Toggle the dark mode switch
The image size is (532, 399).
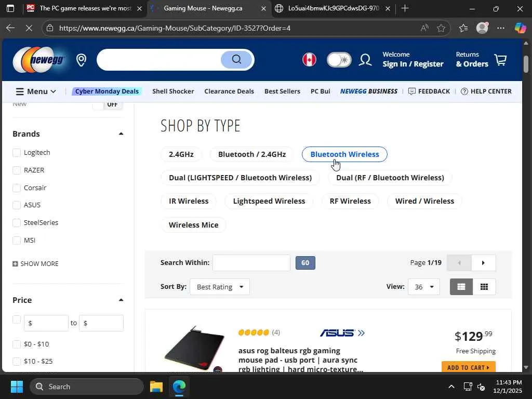(x=339, y=60)
